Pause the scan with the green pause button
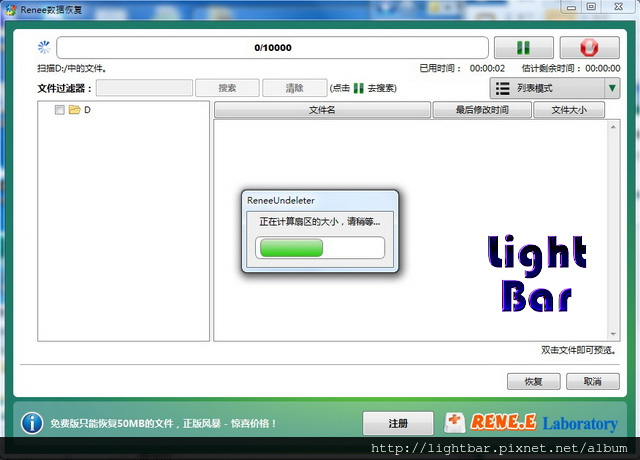Viewport: 640px width, 460px height. point(524,48)
